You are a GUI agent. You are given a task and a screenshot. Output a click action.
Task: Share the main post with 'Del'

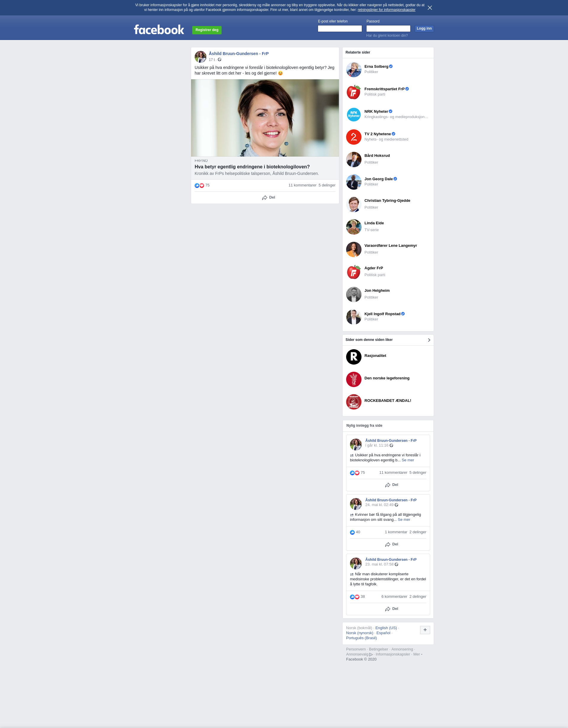[269, 197]
